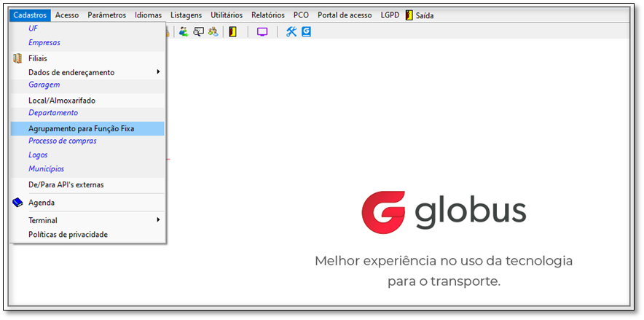This screenshot has width=644, height=320.
Task: Open the LGPD menu
Action: 390,15
